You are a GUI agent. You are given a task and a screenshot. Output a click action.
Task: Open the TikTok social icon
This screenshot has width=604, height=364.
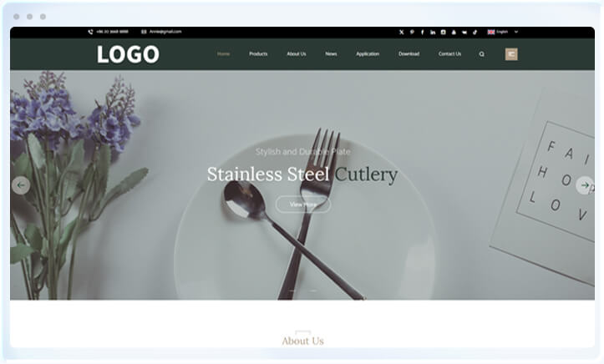tap(475, 33)
